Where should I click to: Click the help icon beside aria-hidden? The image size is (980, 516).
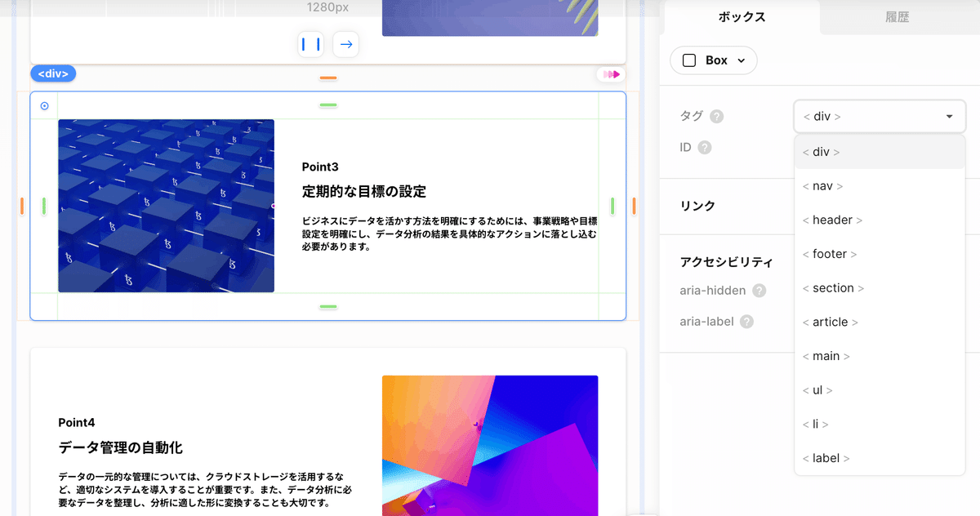[x=759, y=291]
